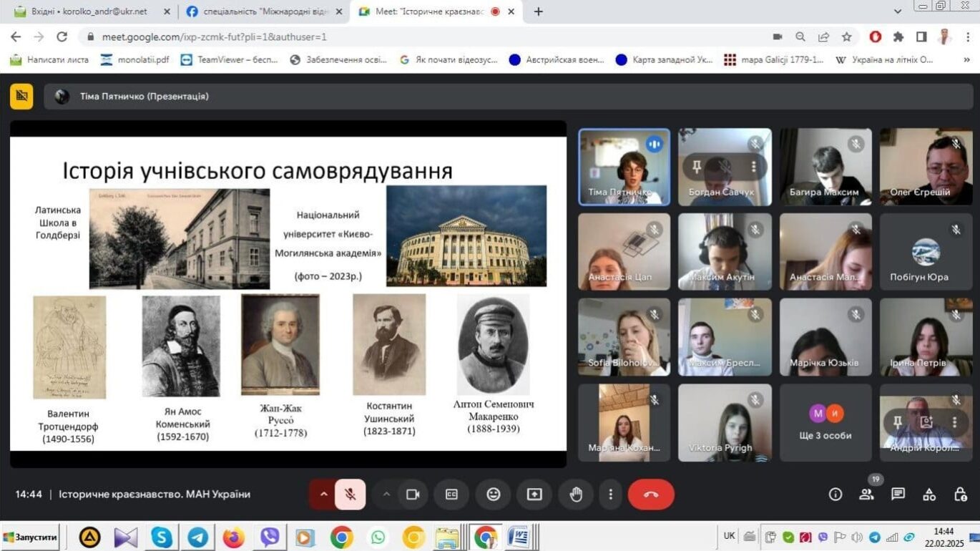Click the 'Ще 3 особи' participants tile
The width and height of the screenshot is (980, 551).
825,423
